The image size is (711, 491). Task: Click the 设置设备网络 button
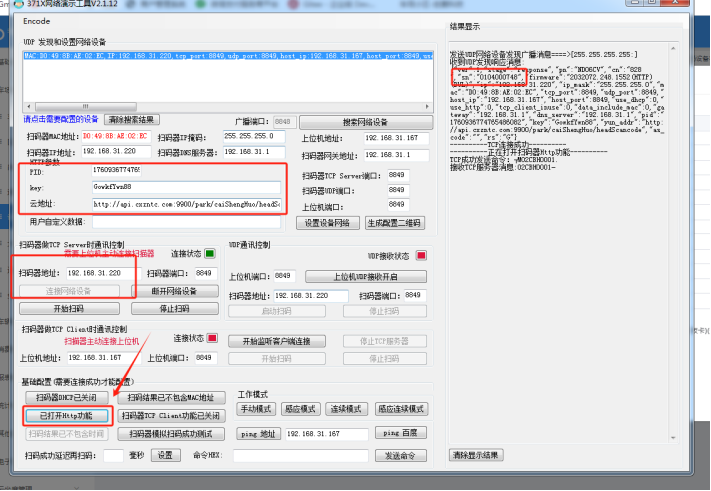pyautogui.click(x=327, y=223)
